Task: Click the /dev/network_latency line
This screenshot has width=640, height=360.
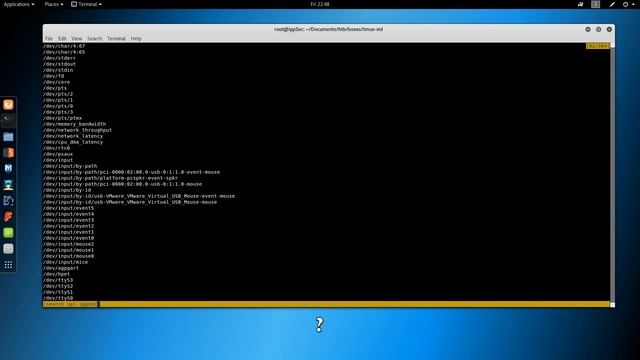Action: tap(73, 136)
